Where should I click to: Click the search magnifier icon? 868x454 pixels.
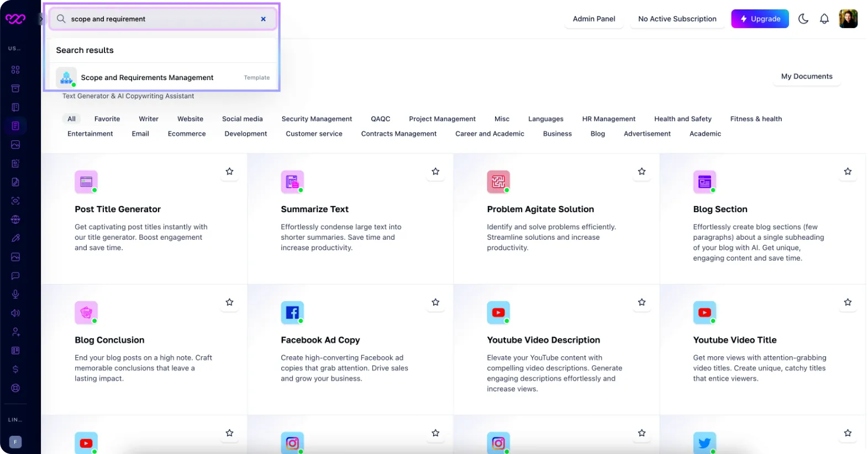coord(61,19)
